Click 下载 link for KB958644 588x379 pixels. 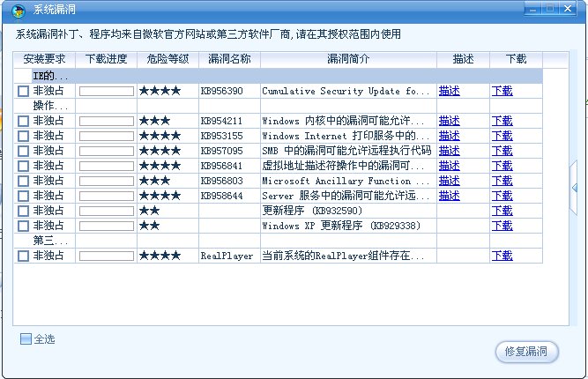[x=502, y=196]
